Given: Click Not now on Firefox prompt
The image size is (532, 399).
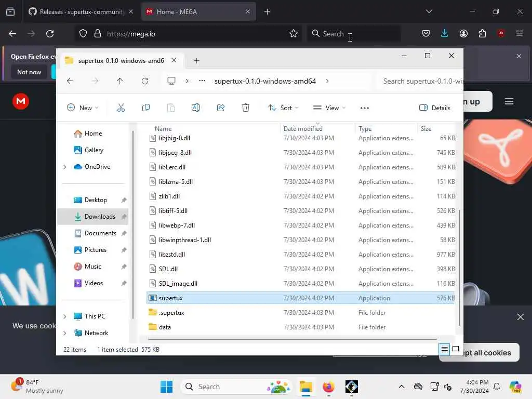Looking at the screenshot, I should pos(29,72).
